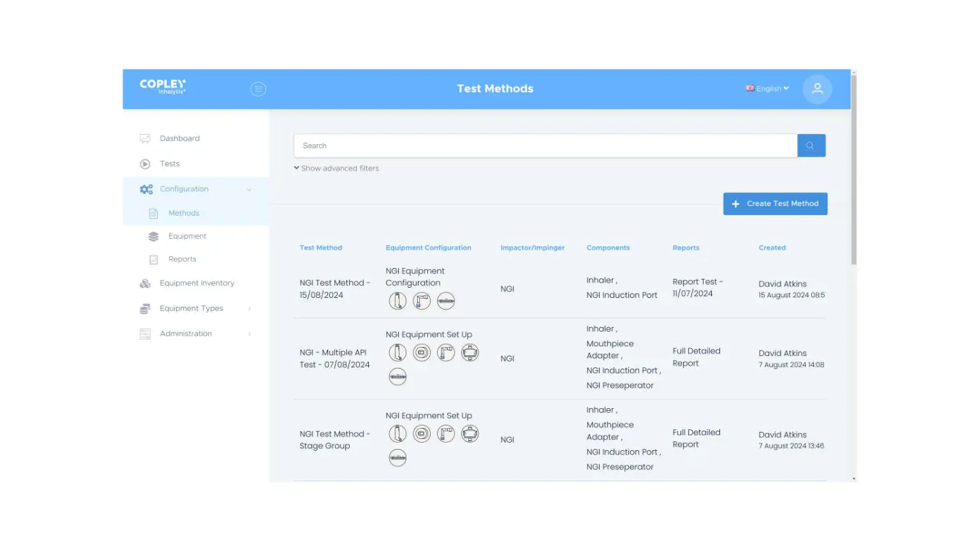Open the user profile avatar icon
The image size is (980, 551).
(817, 89)
